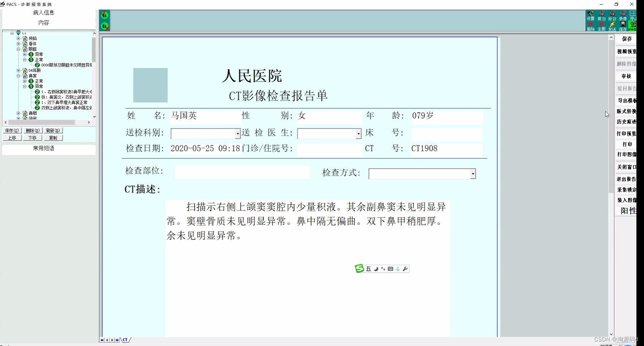The height and width of the screenshot is (346, 644).
Task: Click the red 删除 delete icon
Action: pos(590,25)
